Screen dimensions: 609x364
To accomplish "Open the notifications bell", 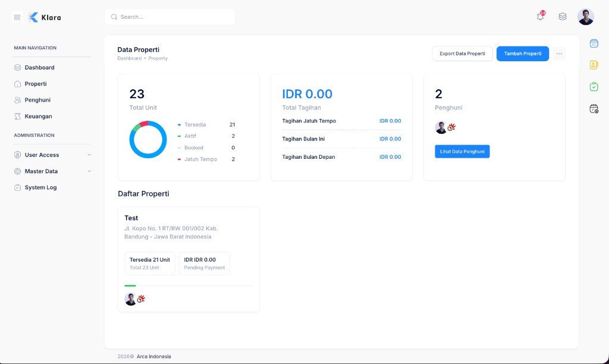I will pyautogui.click(x=540, y=16).
